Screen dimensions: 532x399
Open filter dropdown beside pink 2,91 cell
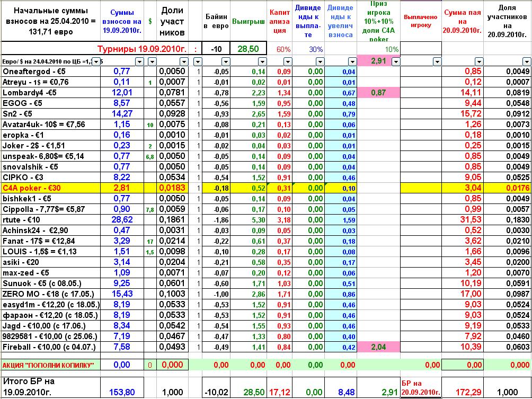(396, 62)
